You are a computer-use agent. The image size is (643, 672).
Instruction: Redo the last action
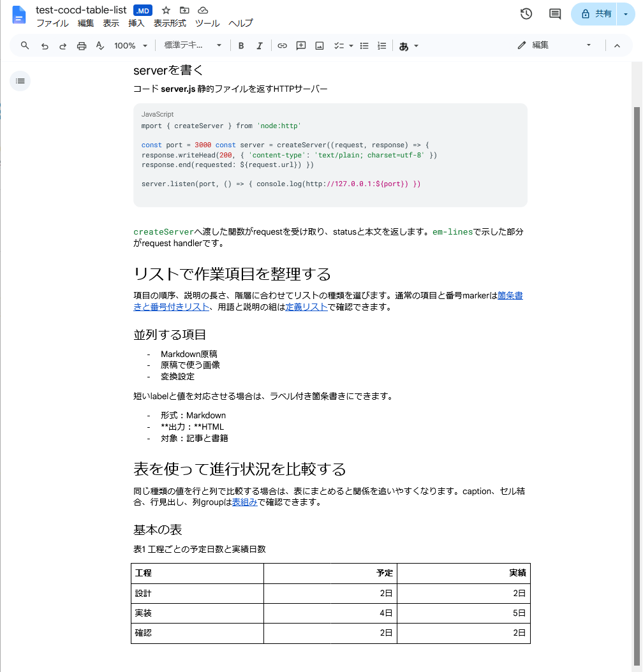coord(63,46)
